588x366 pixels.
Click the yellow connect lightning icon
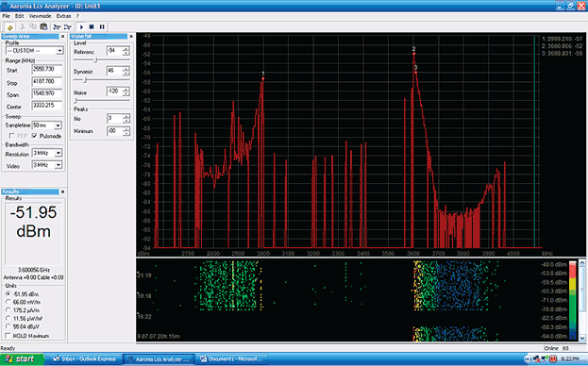coord(9,27)
